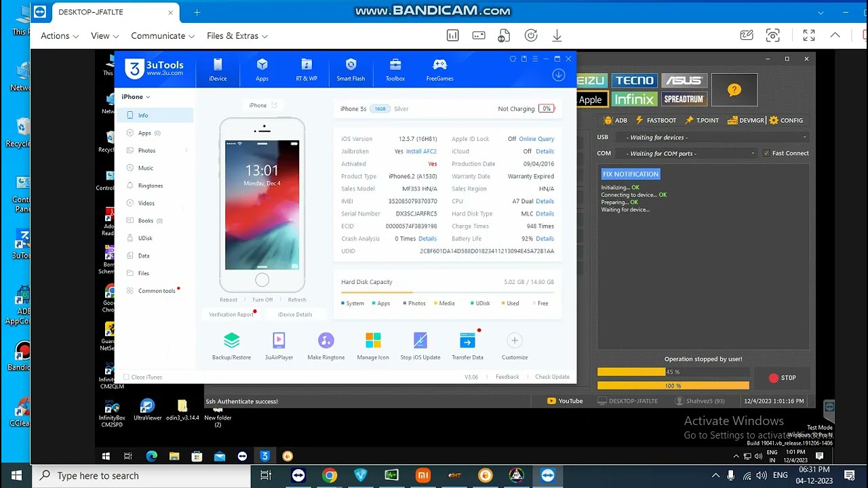868x488 pixels.
Task: Open the Toolbox in 3uTools
Action: (x=395, y=70)
